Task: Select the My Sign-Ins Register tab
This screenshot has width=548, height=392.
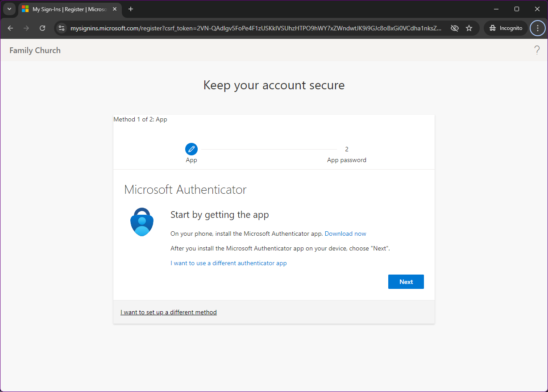Action: point(70,9)
